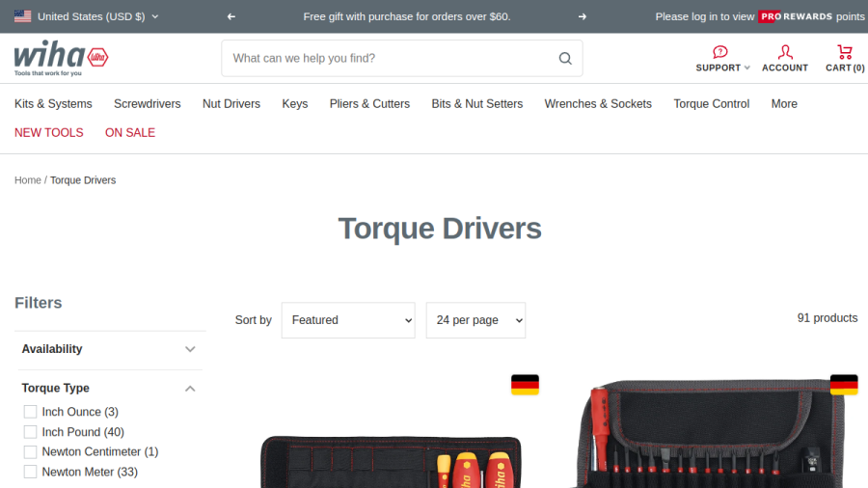Screen dimensions: 868x488
Task: Click 'Please log in to view' text
Action: coord(705,16)
